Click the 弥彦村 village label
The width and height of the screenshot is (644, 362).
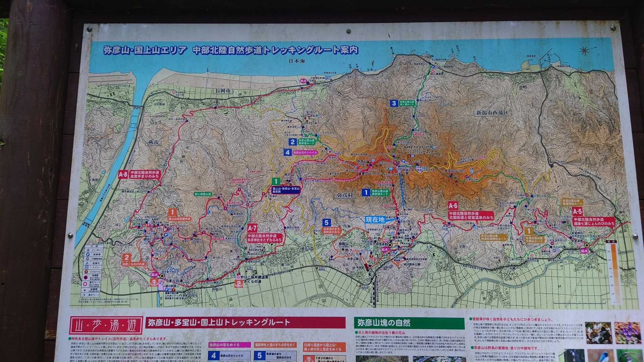[x=345, y=195]
